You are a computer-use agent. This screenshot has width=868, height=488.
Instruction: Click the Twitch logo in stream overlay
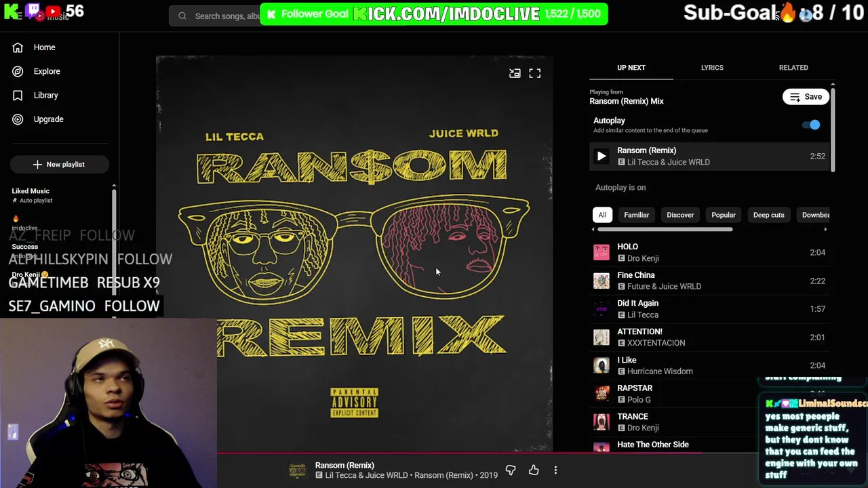(x=33, y=10)
